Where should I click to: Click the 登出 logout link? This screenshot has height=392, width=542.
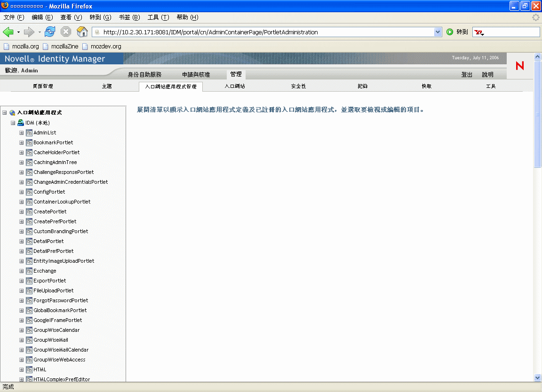coord(467,75)
